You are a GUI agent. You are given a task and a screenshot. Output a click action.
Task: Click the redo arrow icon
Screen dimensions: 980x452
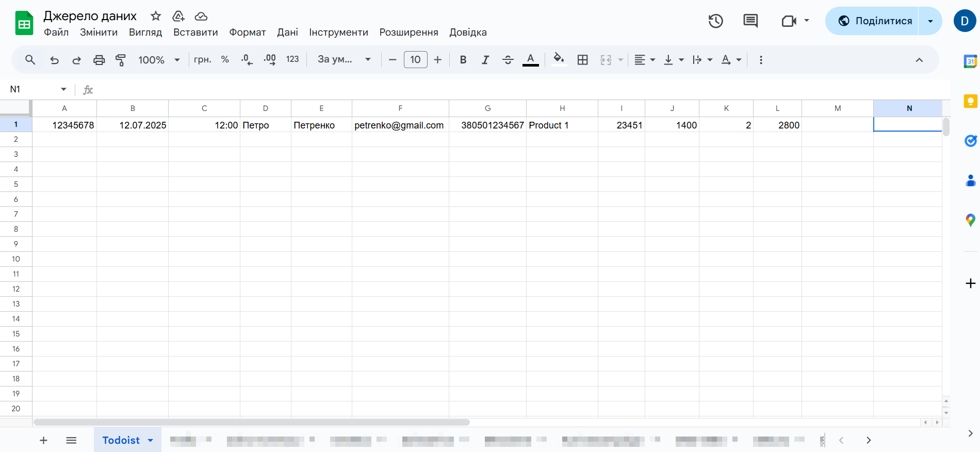coord(76,60)
